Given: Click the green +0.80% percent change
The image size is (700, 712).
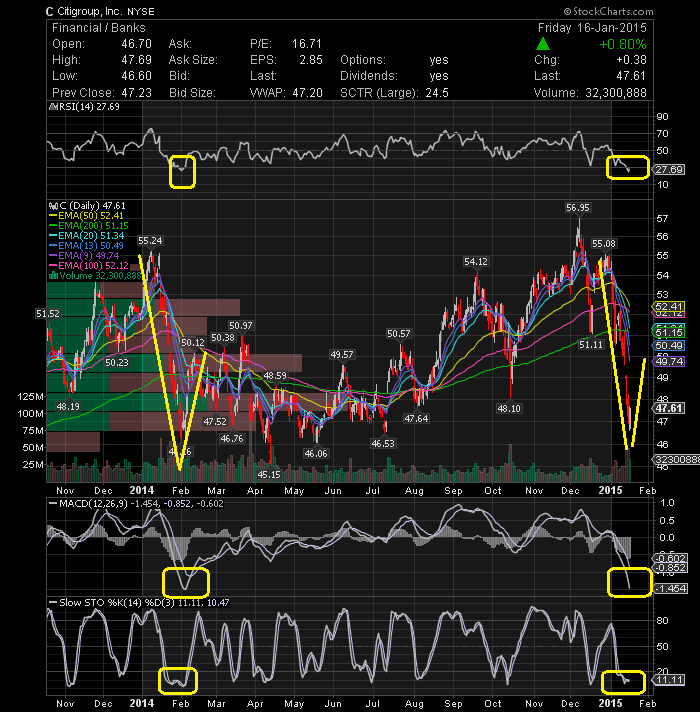Looking at the screenshot, I should (x=622, y=44).
